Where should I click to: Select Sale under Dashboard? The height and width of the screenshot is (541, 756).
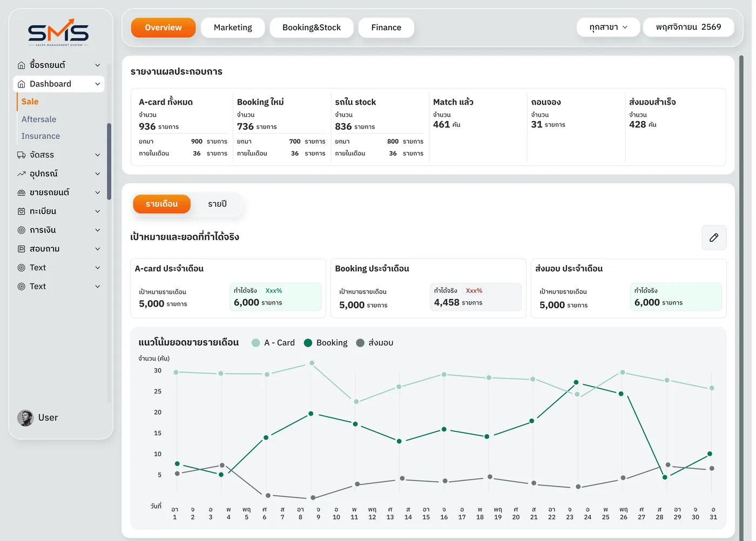click(30, 102)
